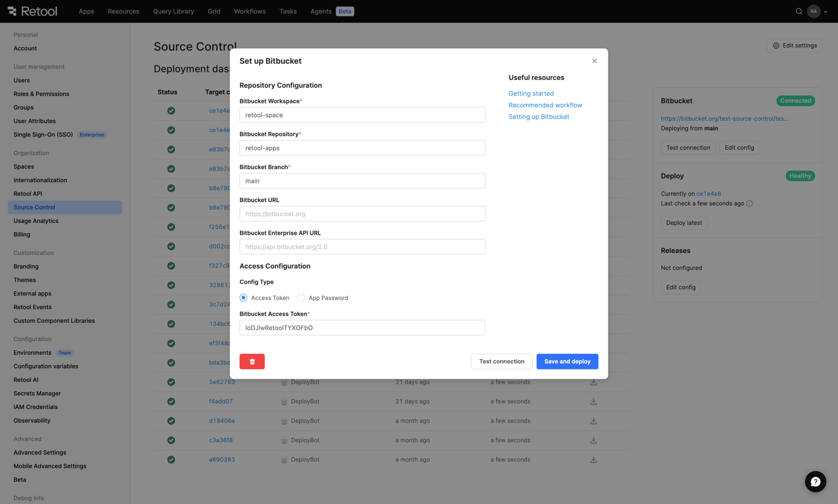Open the Agents Beta menu item
The height and width of the screenshot is (504, 838).
point(332,11)
